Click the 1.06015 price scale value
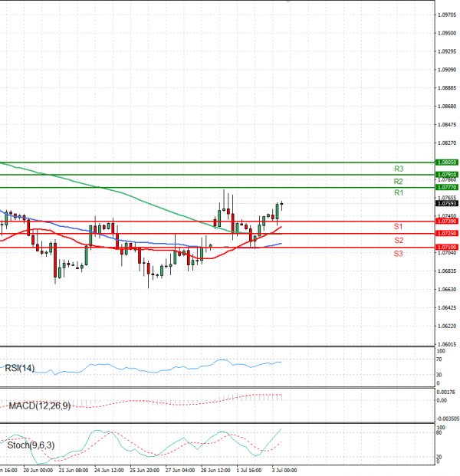Viewport: 460px width, 476px height. pos(447,345)
